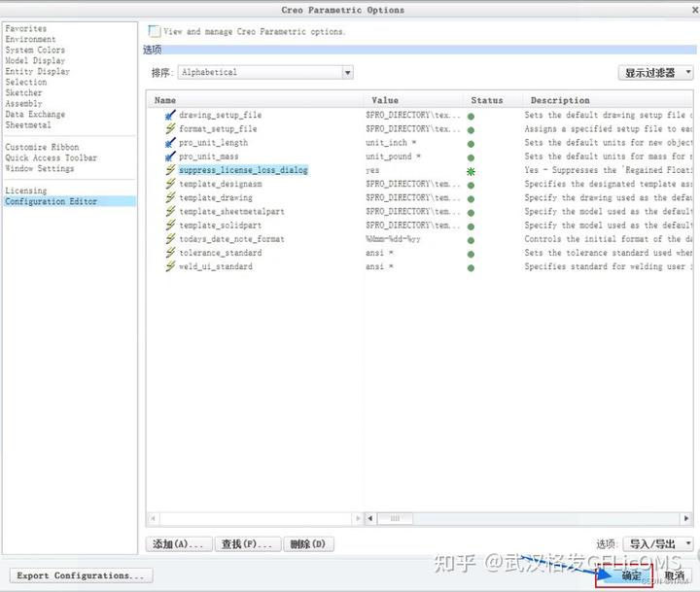Click the 查找(F)... button

pos(247,544)
